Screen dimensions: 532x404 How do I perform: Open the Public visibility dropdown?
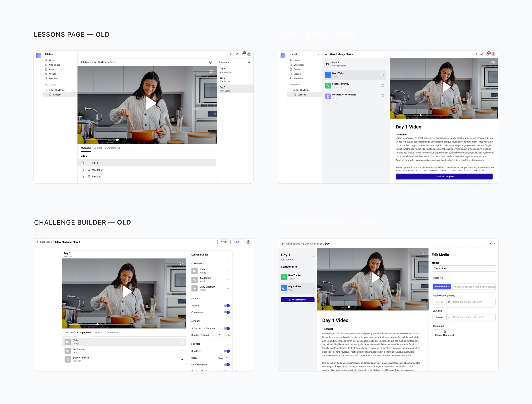(x=238, y=242)
